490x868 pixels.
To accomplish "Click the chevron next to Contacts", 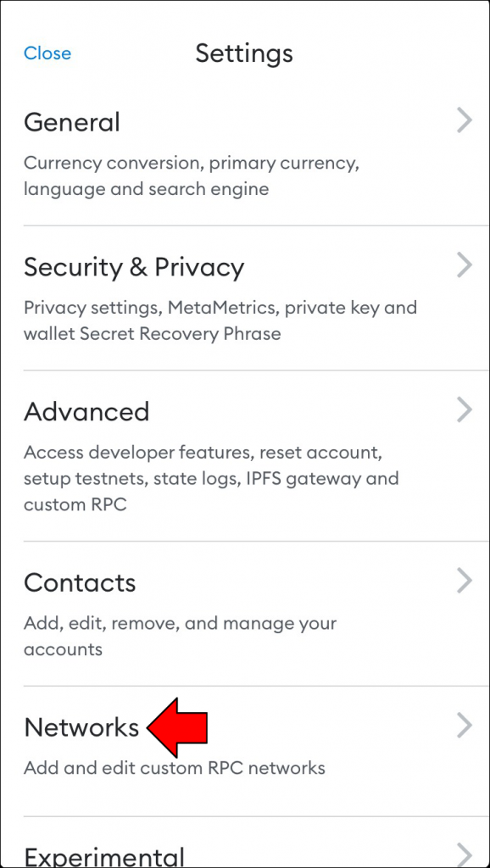I will (465, 581).
